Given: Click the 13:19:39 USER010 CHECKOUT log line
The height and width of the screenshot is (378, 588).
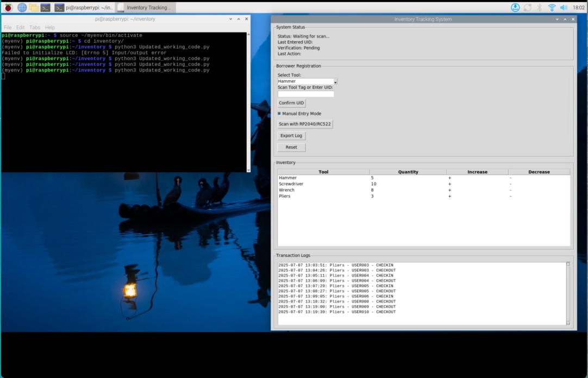Looking at the screenshot, I should (x=337, y=312).
